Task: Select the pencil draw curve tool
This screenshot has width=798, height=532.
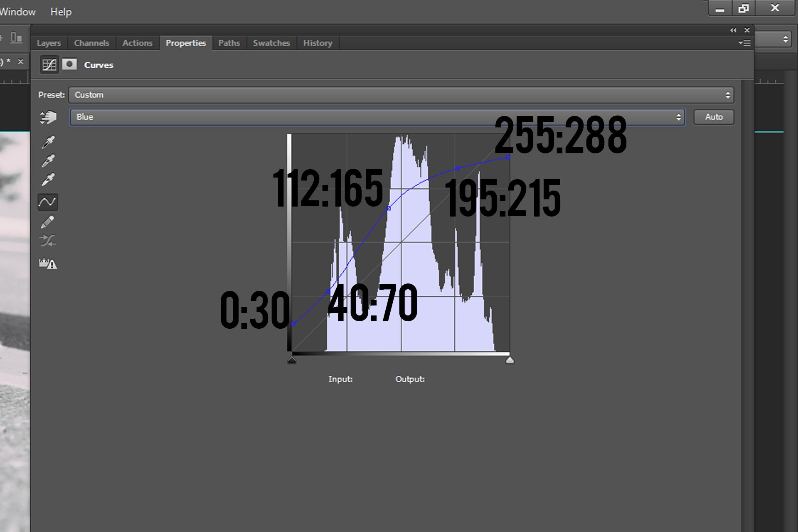Action: point(48,222)
